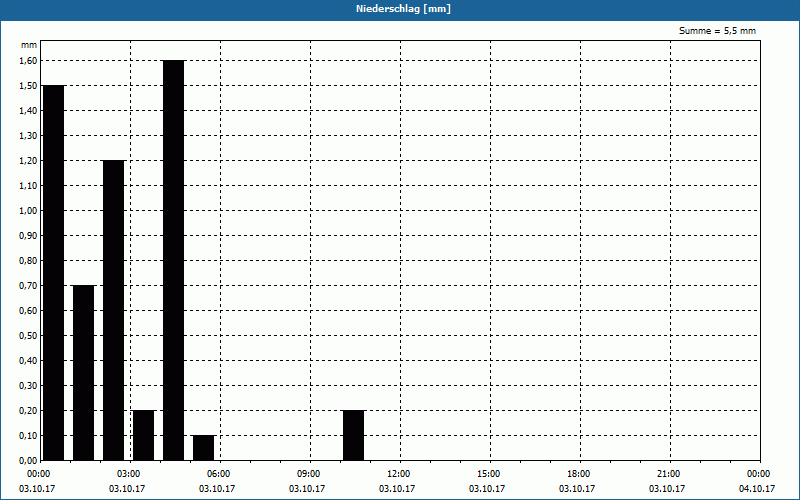Image resolution: width=800 pixels, height=500 pixels.
Task: Click the 0,00 y-axis label
Action: tap(28, 460)
